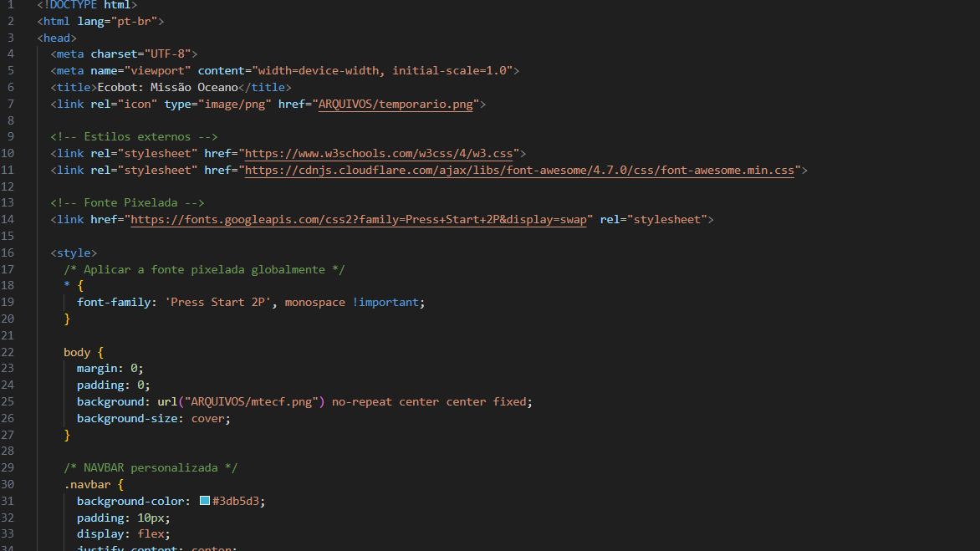The image size is (980, 551).
Task: Open the Google Fonts Press Start 2P URL
Action: [x=359, y=220]
